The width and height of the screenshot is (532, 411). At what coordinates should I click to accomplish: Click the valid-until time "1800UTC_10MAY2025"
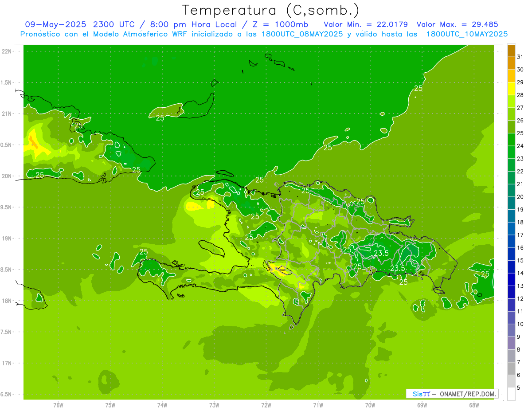click(467, 34)
